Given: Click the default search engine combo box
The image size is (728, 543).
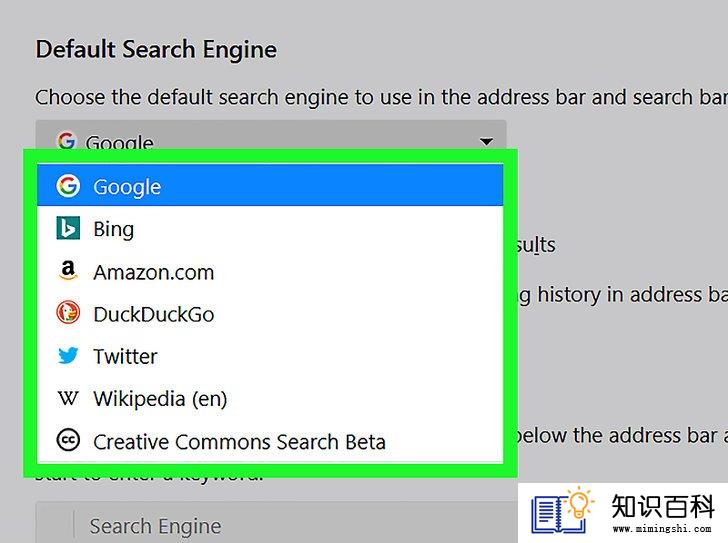Looking at the screenshot, I should click(271, 135).
